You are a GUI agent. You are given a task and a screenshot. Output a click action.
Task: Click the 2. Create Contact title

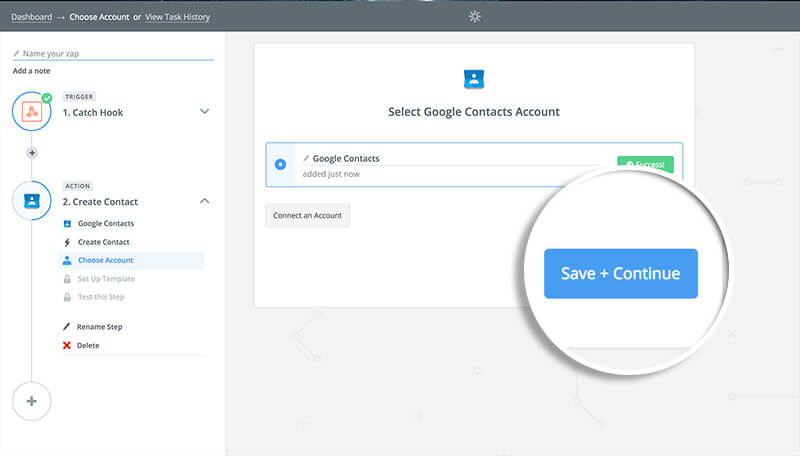pyautogui.click(x=100, y=201)
